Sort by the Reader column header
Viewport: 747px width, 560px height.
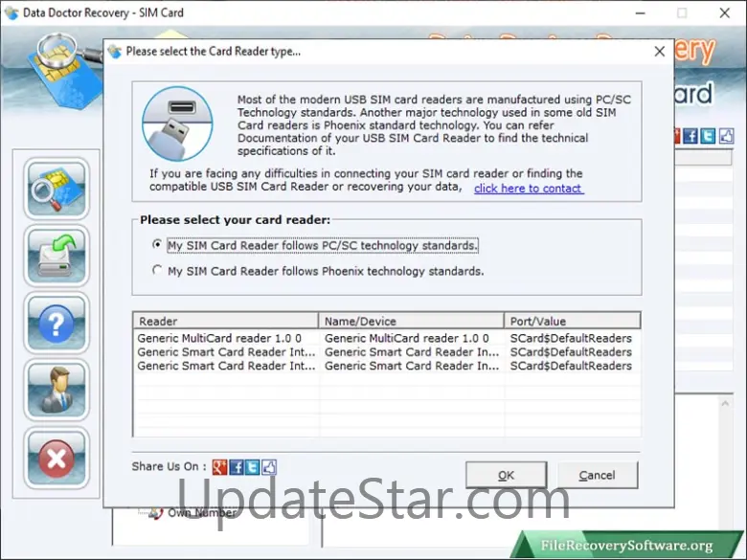[x=226, y=321]
